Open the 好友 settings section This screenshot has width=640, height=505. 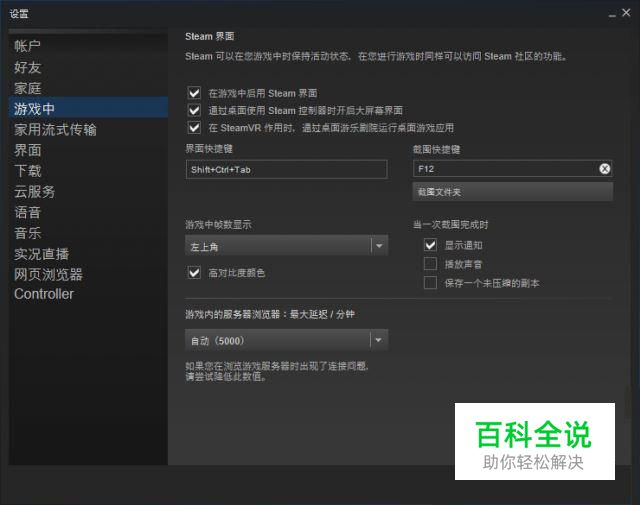[x=88, y=67]
